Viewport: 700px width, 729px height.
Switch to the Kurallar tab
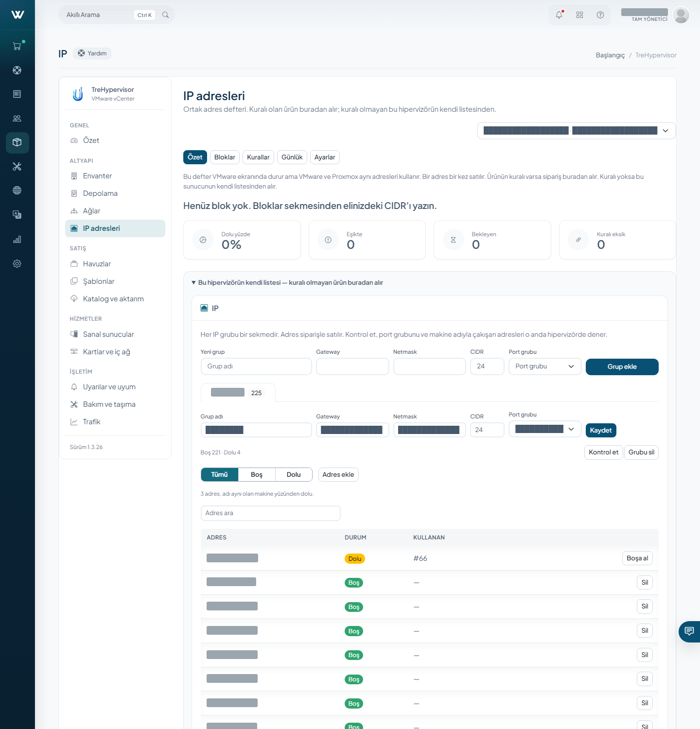coord(258,157)
